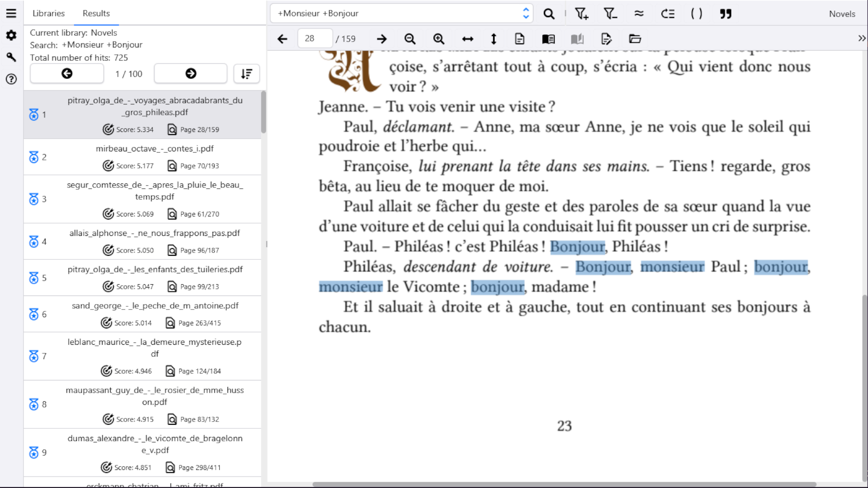This screenshot has height=488, width=868.
Task: Open the wrench tools icon
Action: coord(11,57)
